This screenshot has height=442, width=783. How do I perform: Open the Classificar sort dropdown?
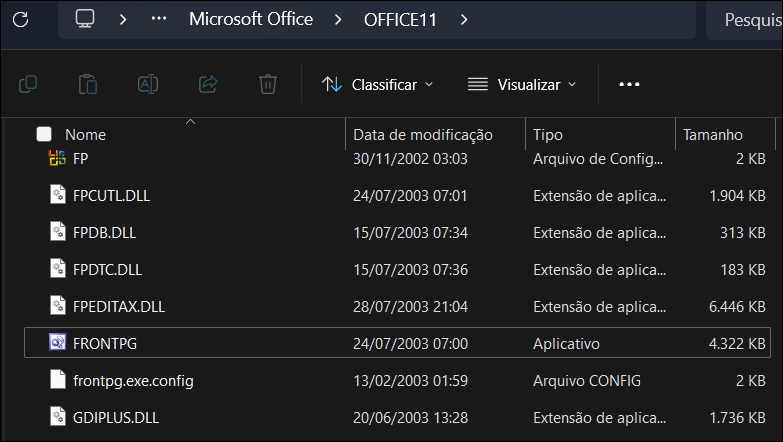click(x=378, y=84)
